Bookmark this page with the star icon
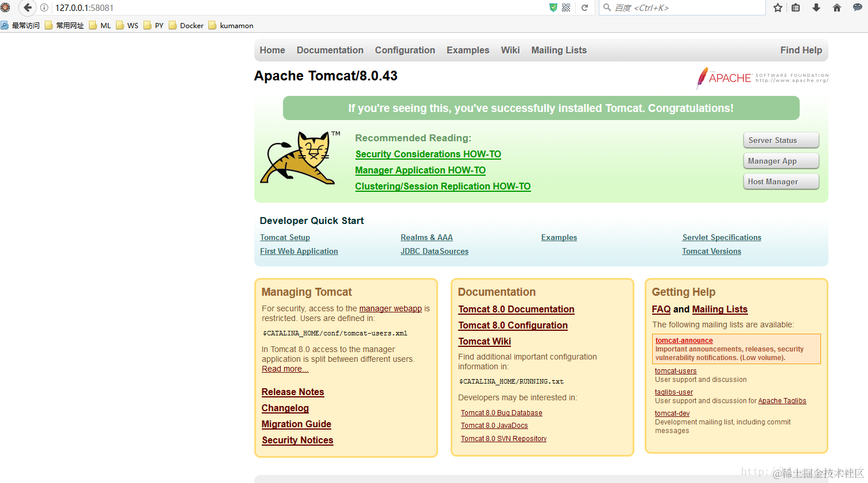The image size is (868, 483). point(778,7)
